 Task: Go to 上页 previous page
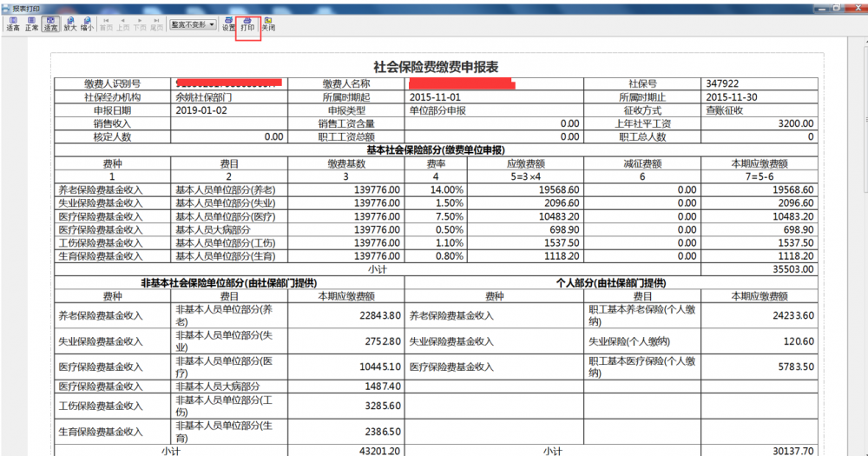[x=123, y=23]
